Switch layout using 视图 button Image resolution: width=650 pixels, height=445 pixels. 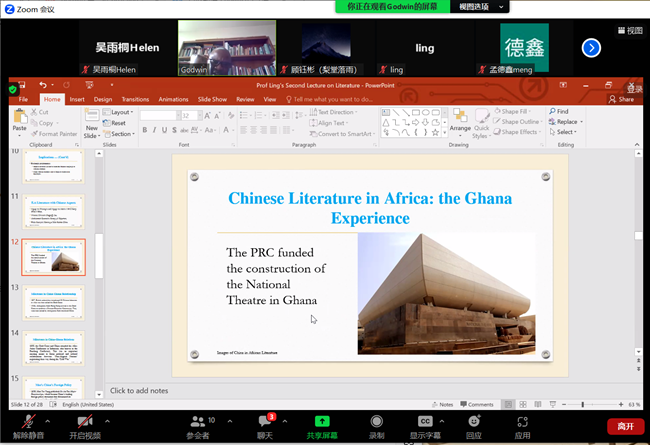pyautogui.click(x=628, y=31)
